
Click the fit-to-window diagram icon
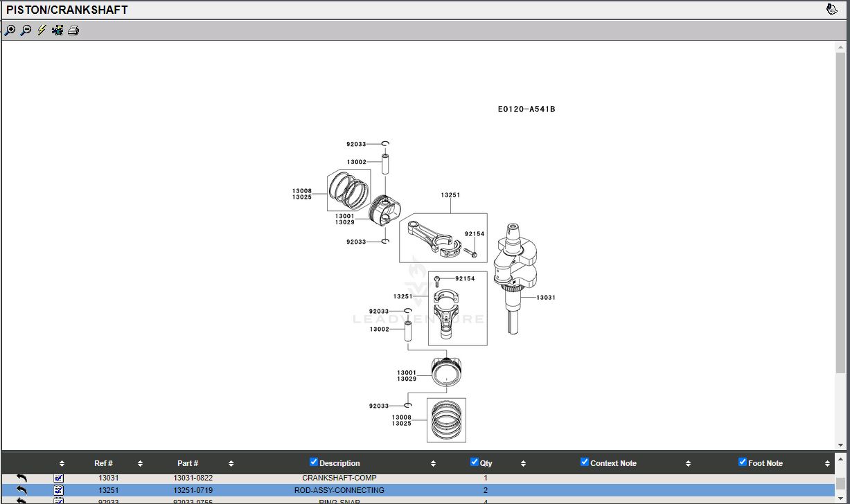(x=57, y=30)
